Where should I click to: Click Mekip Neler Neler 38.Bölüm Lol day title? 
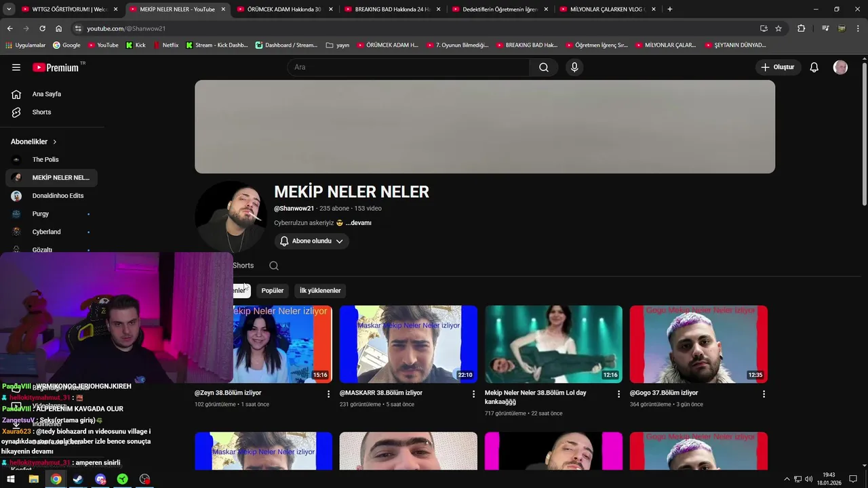tap(536, 397)
